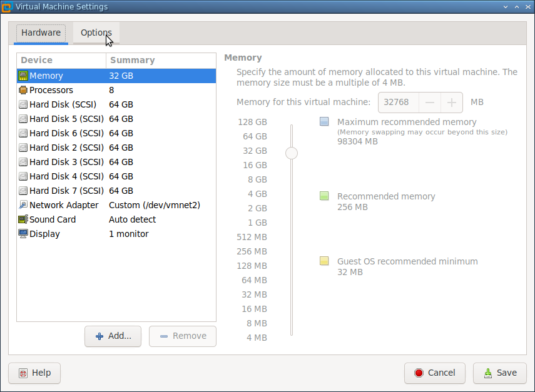
Task: Click the memory slider handle at 32 GB
Action: point(291,153)
